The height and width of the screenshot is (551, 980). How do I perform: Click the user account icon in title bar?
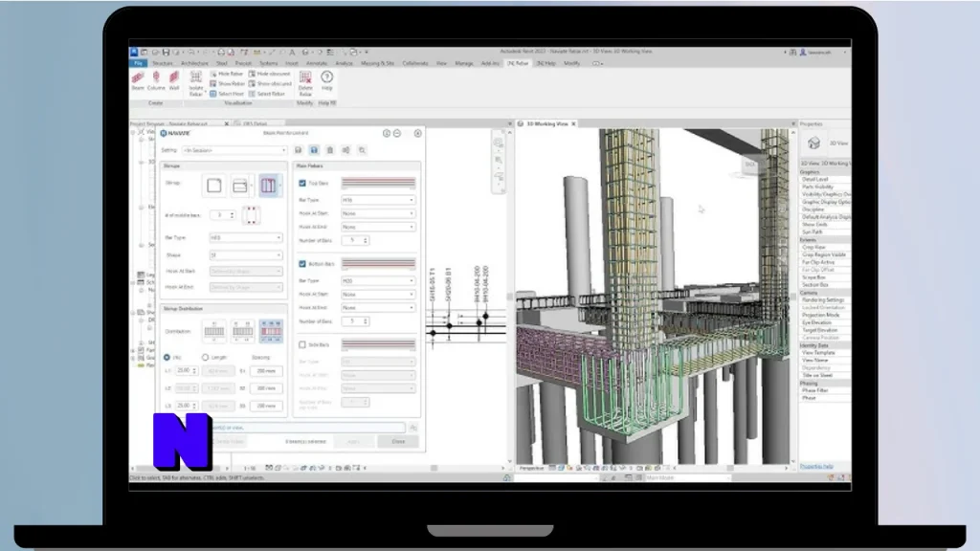point(803,53)
